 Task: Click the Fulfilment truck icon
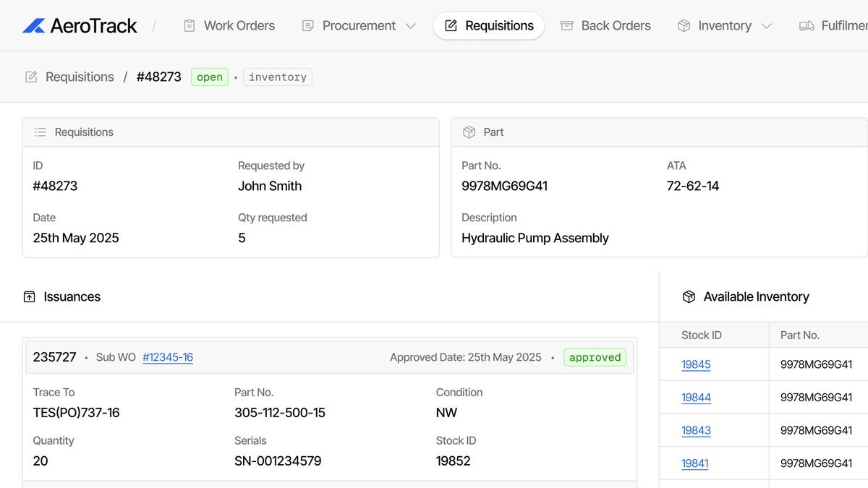tap(807, 26)
